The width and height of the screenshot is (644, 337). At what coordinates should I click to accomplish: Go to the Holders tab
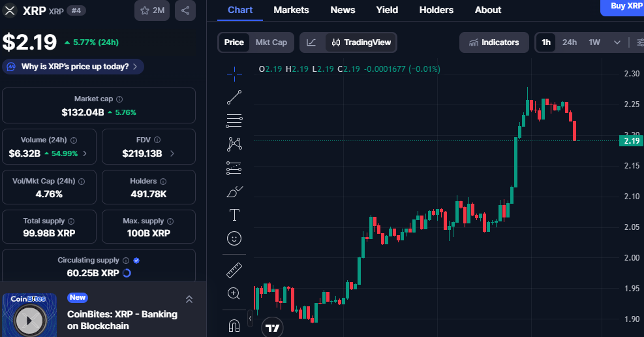436,10
